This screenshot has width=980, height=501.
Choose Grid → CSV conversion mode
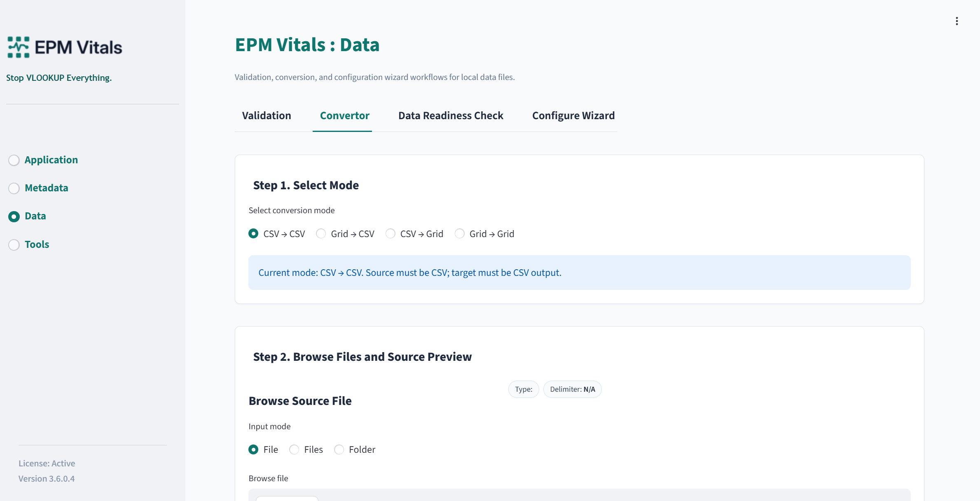(x=345, y=234)
